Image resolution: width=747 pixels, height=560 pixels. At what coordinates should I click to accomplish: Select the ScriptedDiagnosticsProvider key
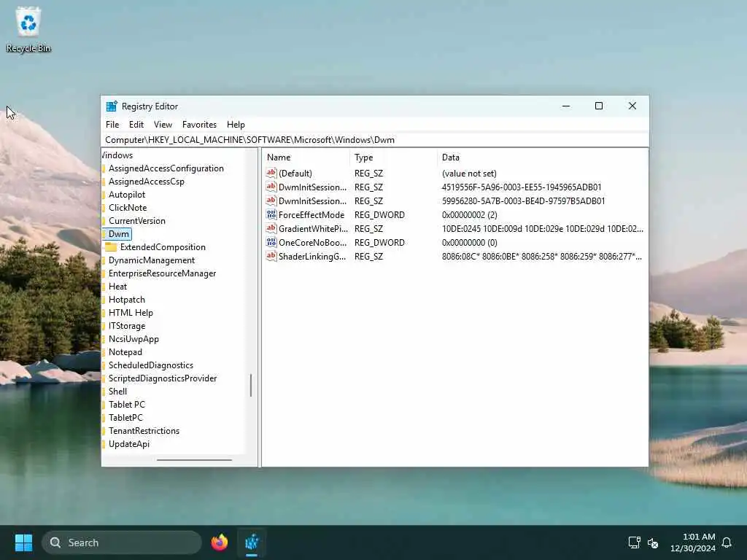[x=163, y=378]
